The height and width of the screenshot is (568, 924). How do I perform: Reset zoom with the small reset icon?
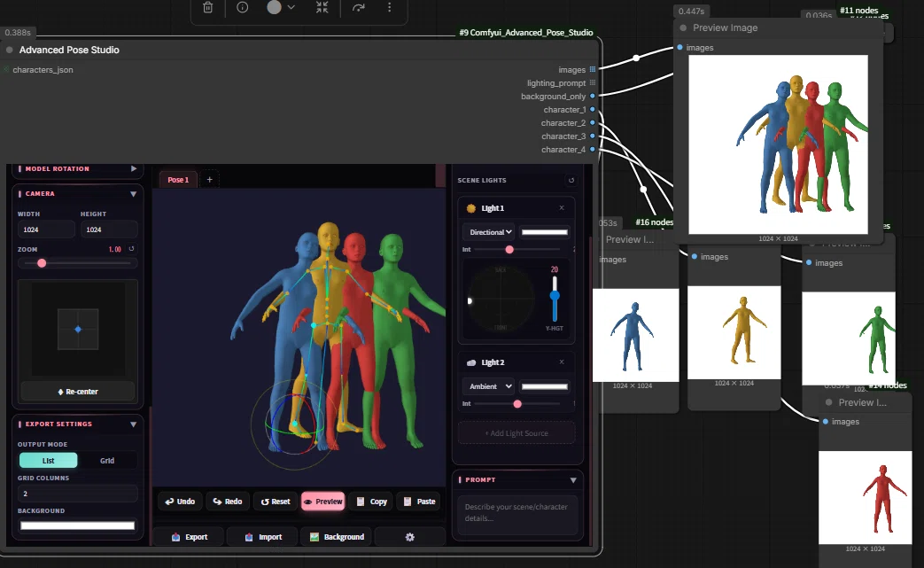point(131,249)
